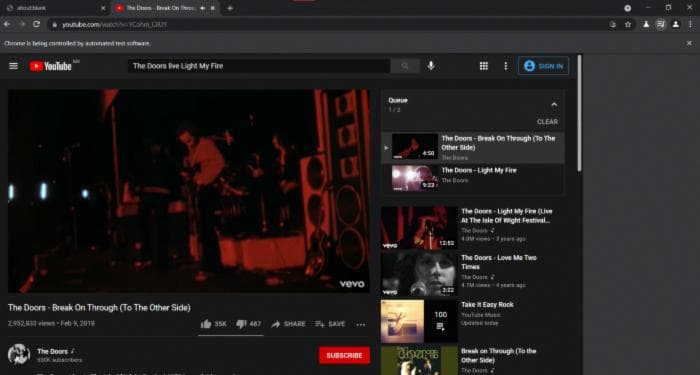Open The Doors channel avatar

click(x=19, y=354)
